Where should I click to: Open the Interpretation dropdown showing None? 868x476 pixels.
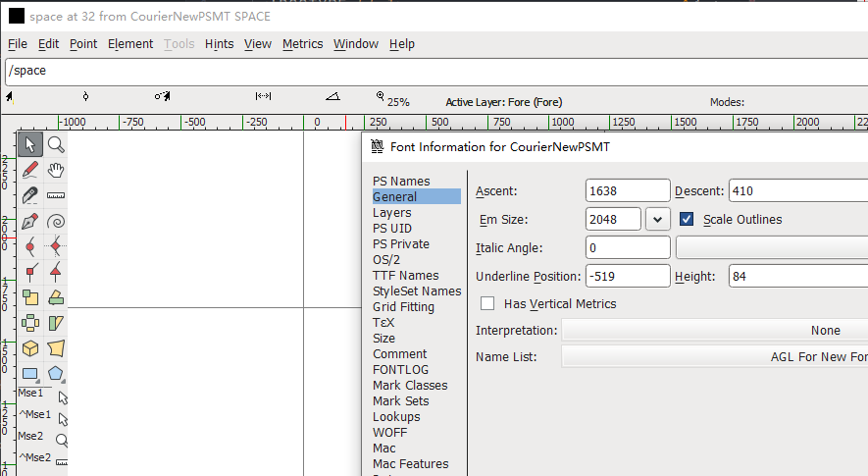pyautogui.click(x=715, y=331)
